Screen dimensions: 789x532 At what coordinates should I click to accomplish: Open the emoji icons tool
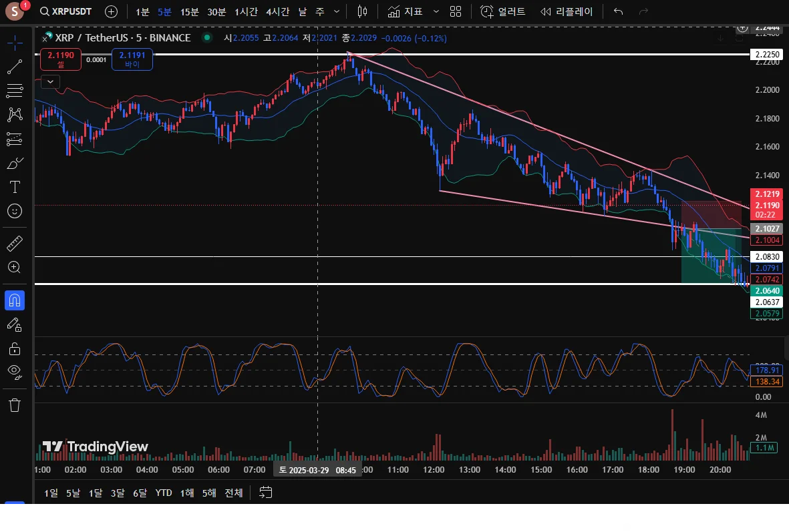[x=15, y=211]
